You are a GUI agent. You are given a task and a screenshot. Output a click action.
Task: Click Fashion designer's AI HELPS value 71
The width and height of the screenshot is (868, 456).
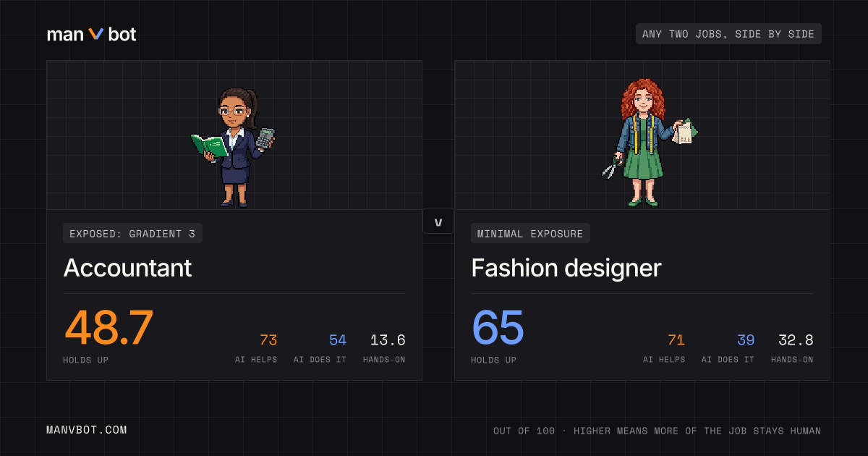click(x=676, y=340)
